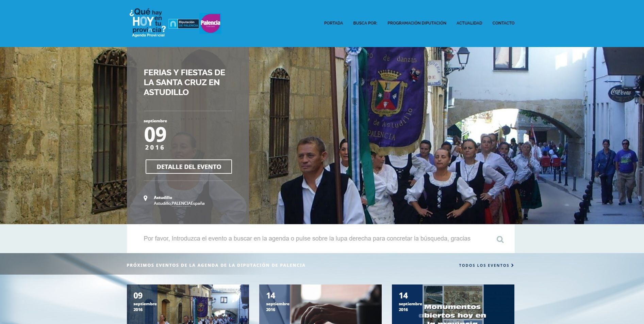The image size is (644, 324).
Task: Open the ¿Qué hay HOY en tu provincia? logo
Action: pyautogui.click(x=148, y=23)
